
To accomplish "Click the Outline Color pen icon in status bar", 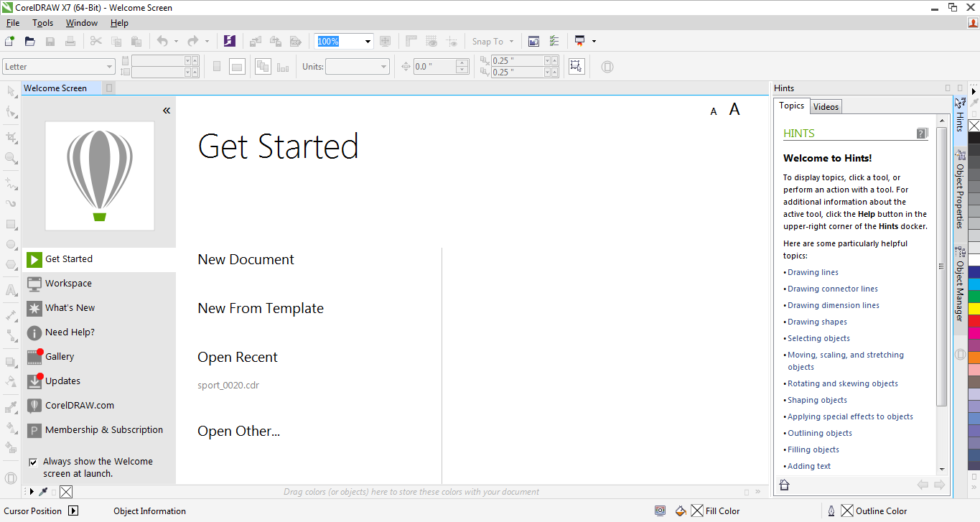I will click(x=831, y=511).
